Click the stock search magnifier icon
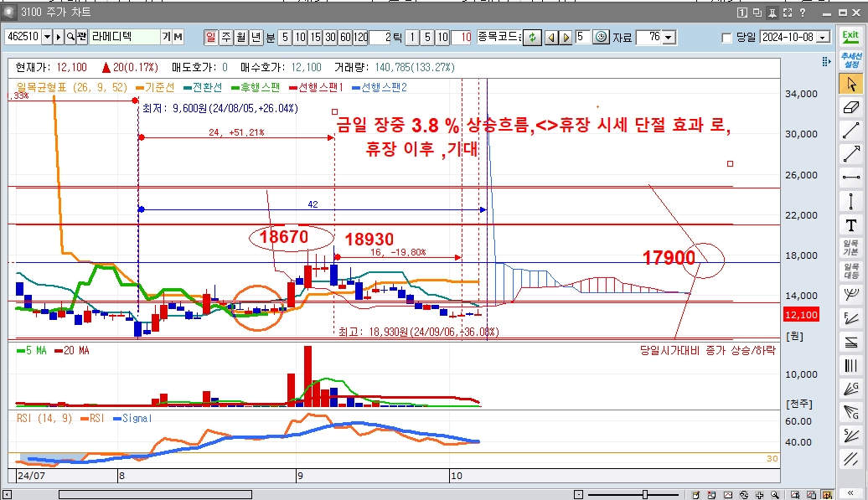868x500 pixels. coord(70,37)
